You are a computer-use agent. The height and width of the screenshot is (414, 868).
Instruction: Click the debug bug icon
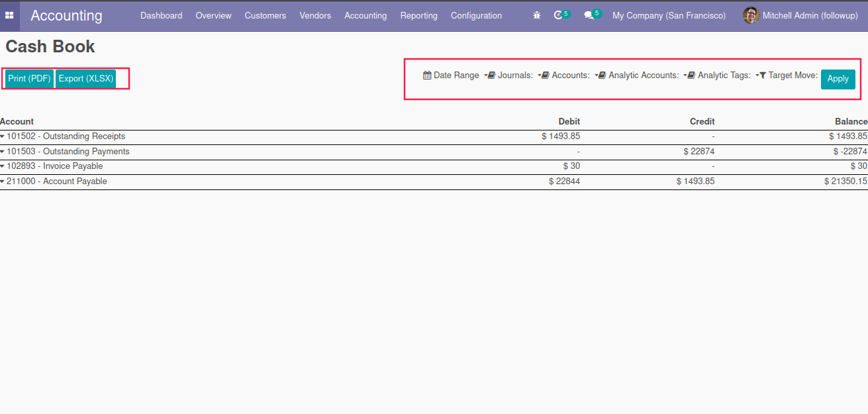click(x=537, y=15)
